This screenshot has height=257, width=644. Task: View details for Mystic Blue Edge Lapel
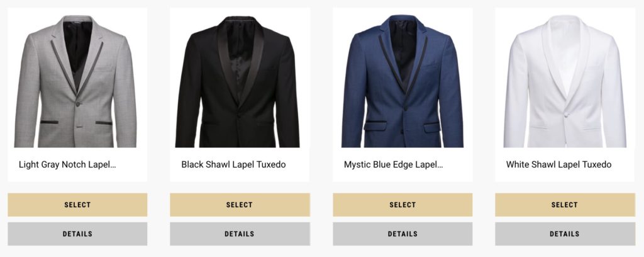pos(402,234)
